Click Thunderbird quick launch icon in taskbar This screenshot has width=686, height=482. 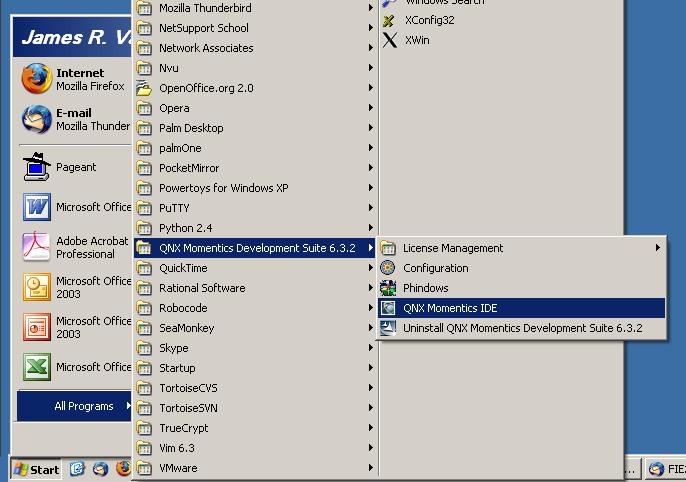coord(100,469)
